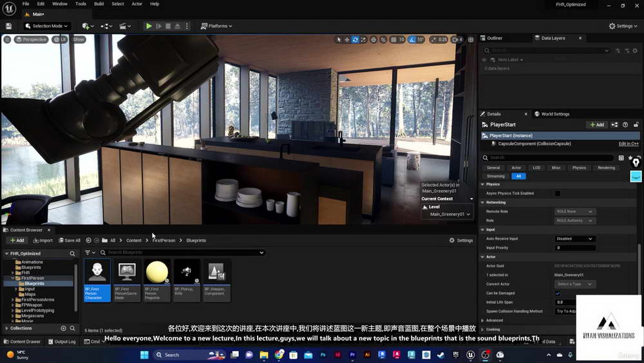
Task: Select the LOD filter in Details
Action: tap(536, 168)
